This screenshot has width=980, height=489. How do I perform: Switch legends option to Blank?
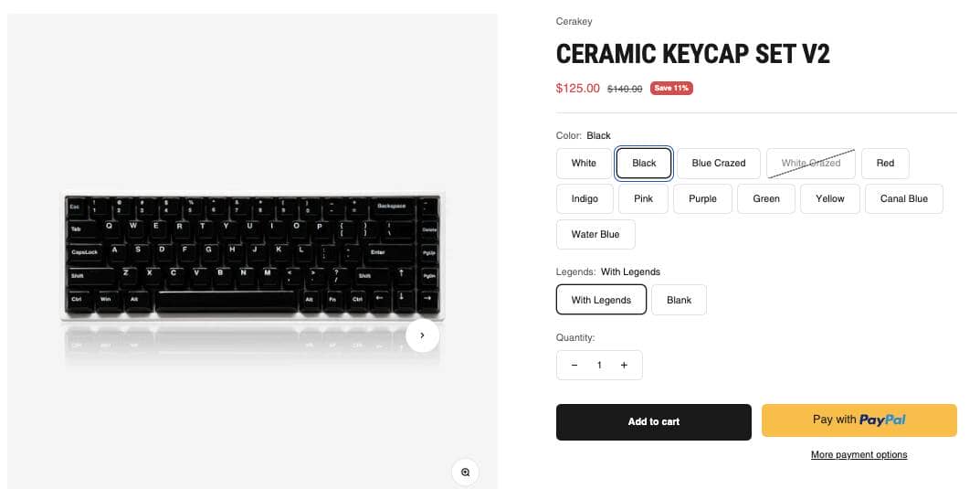click(679, 301)
